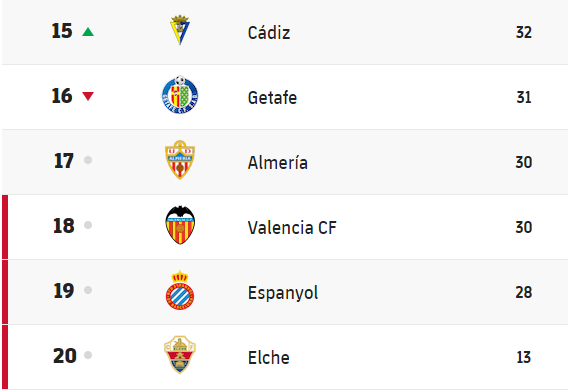The height and width of the screenshot is (392, 568).
Task: Click the Espanyol club crest
Action: coord(180,290)
